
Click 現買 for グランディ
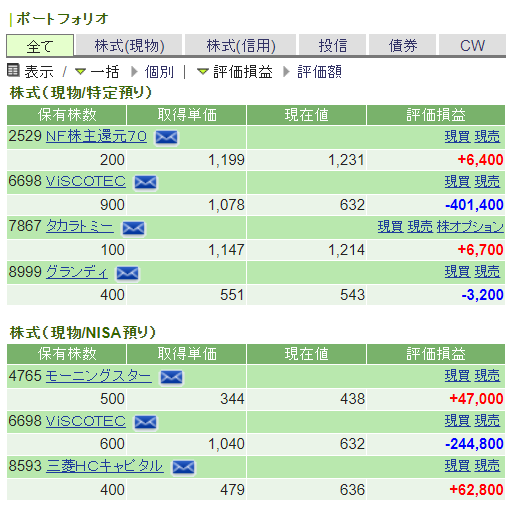[457, 271]
